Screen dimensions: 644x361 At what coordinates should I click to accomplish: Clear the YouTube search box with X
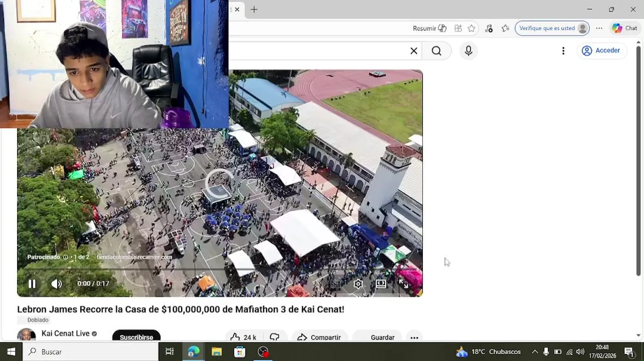click(414, 51)
